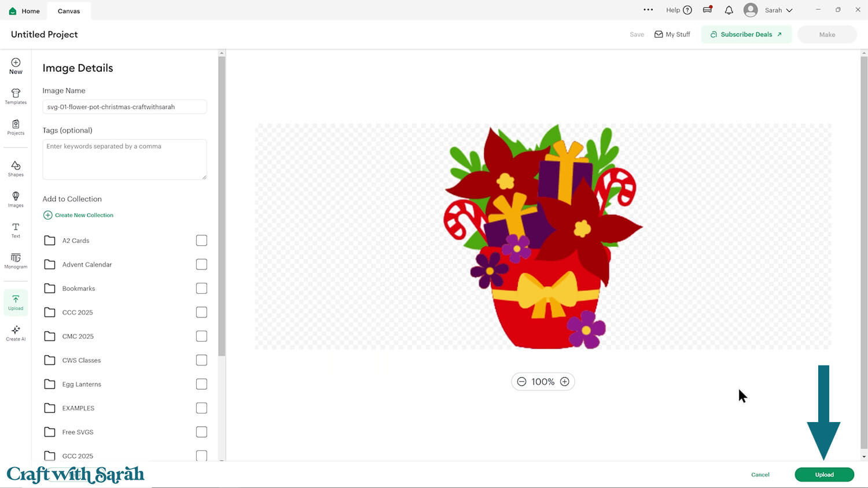Viewport: 868px width, 488px height.
Task: Check the Egg Lanterns collection checkbox
Action: click(x=201, y=384)
